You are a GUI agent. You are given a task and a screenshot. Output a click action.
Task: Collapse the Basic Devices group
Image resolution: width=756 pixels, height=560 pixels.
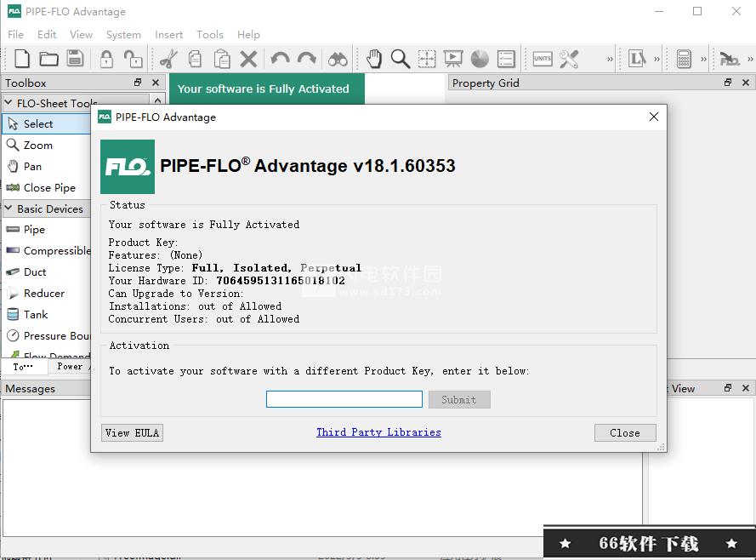click(9, 209)
